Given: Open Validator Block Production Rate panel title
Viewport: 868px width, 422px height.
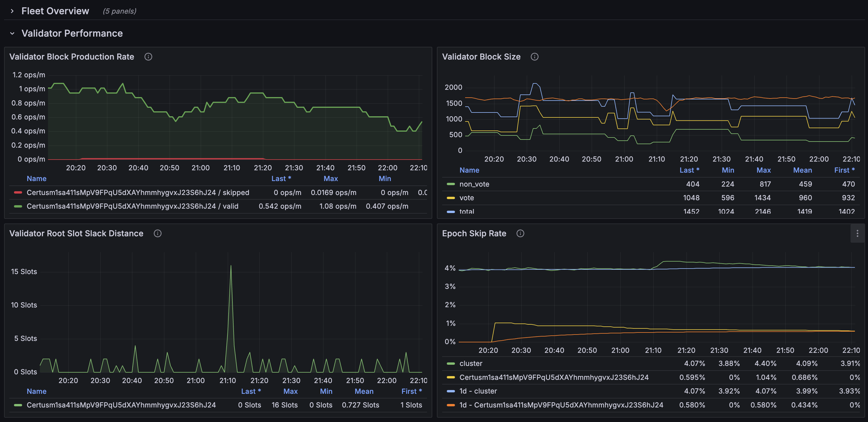Looking at the screenshot, I should (x=72, y=57).
